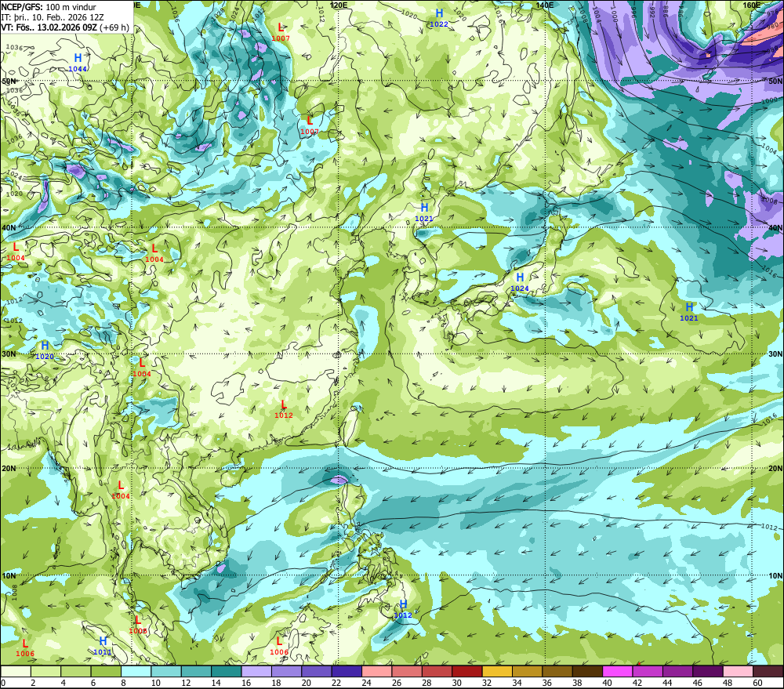Image resolution: width=784 pixels, height=689 pixels.
Task: Click the 140E longitude label
Action: point(545,5)
